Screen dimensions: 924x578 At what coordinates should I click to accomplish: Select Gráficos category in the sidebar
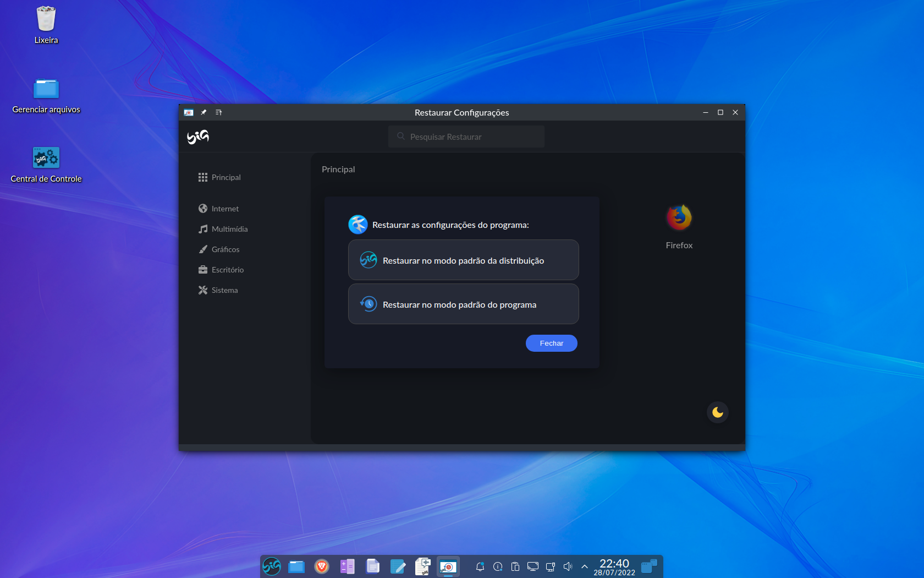219,249
